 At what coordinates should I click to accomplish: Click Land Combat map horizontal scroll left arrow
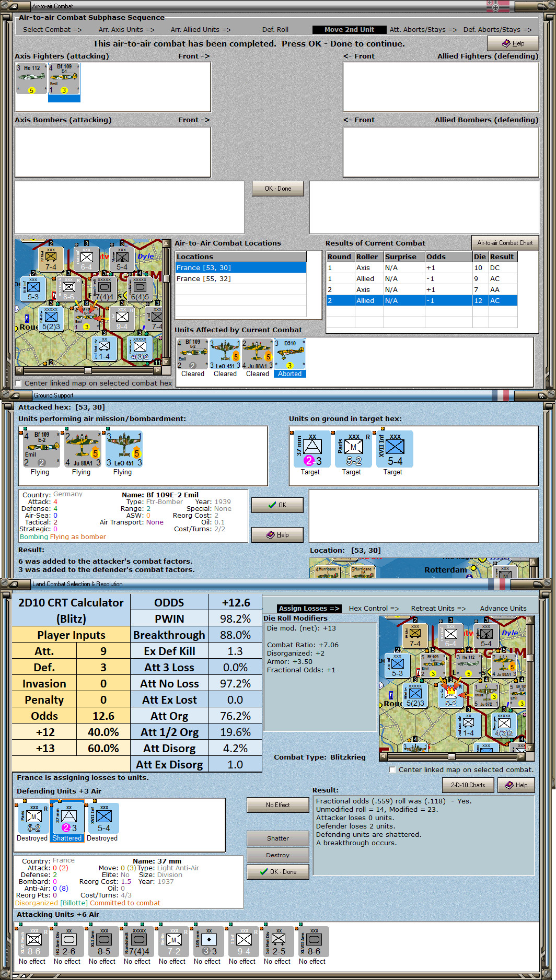(x=383, y=756)
